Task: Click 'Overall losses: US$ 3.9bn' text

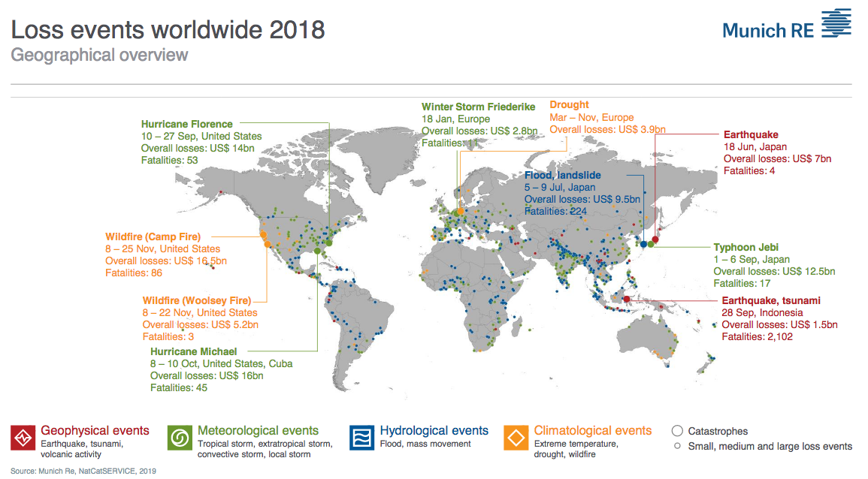Action: coord(607,129)
